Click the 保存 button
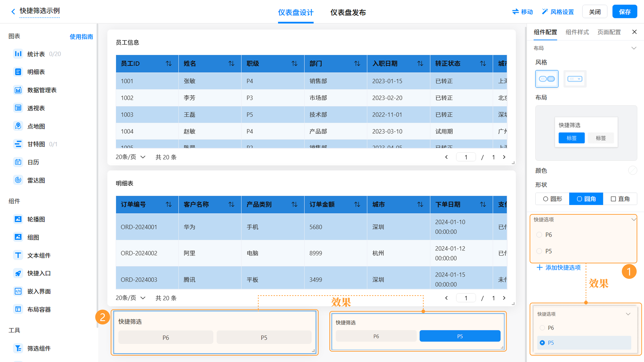The height and width of the screenshot is (362, 644). click(x=625, y=12)
